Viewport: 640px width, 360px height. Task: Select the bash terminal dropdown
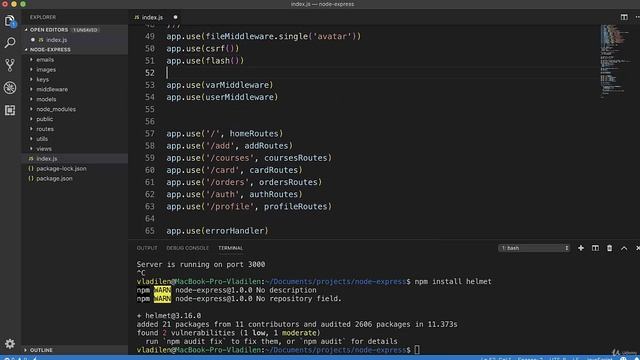(x=534, y=248)
